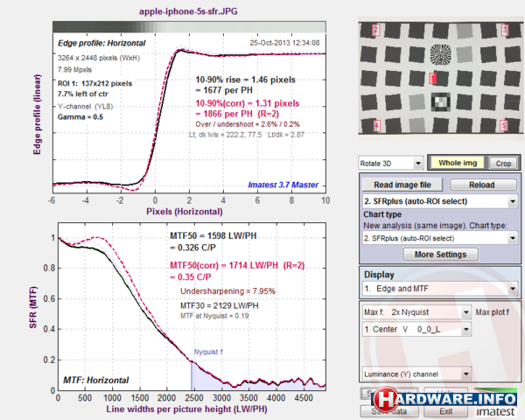Click the Y-channel (YL8) text
Image resolution: width=525 pixels, height=420 pixels.
coord(86,107)
